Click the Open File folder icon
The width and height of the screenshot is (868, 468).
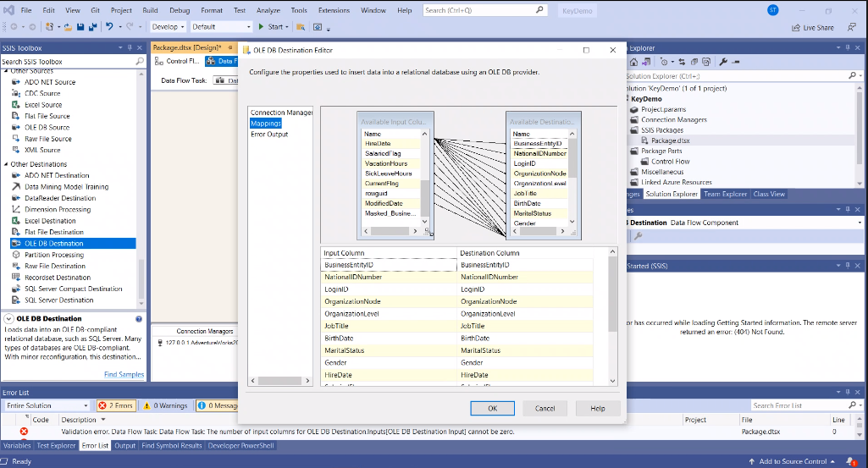(68, 26)
